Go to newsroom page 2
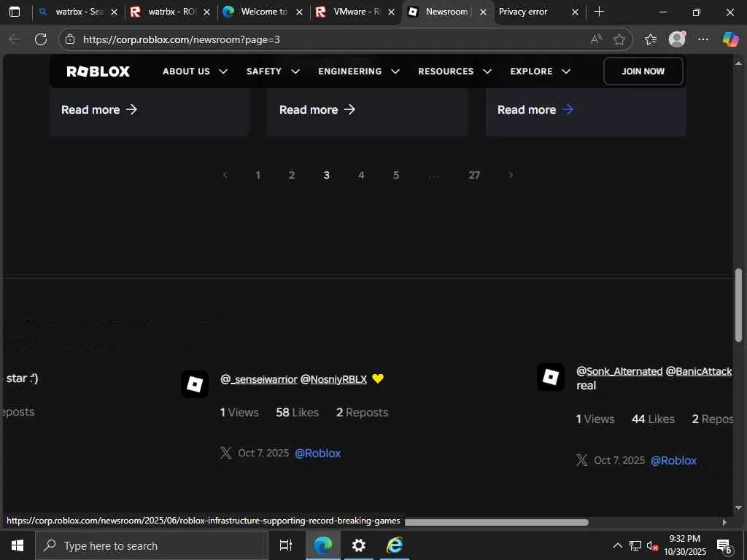 (x=292, y=175)
